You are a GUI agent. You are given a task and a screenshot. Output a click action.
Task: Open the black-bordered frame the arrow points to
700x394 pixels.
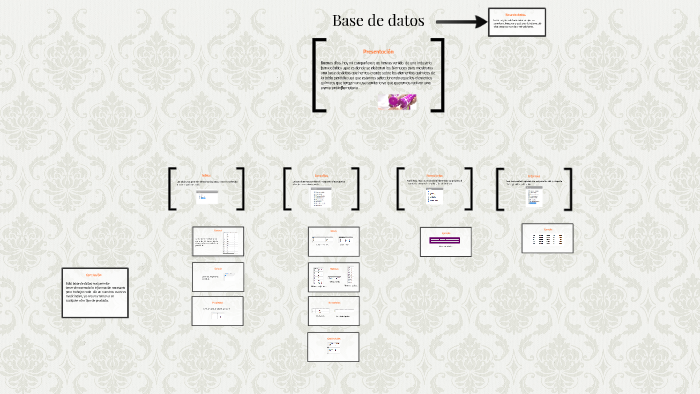point(517,22)
